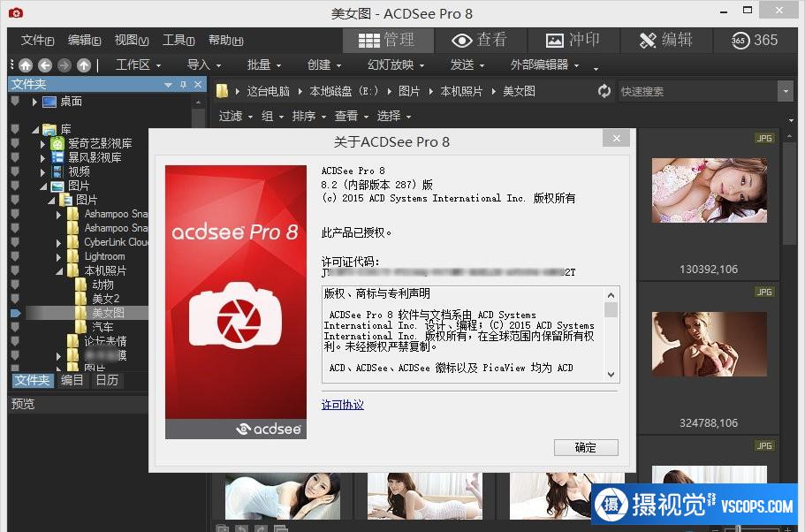Open the quick search dropdown arrow
Image resolution: width=805 pixels, height=532 pixels.
(x=785, y=91)
